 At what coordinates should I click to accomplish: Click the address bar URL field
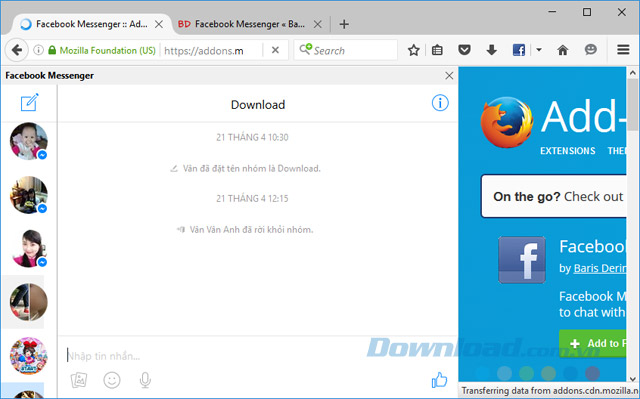click(212, 51)
